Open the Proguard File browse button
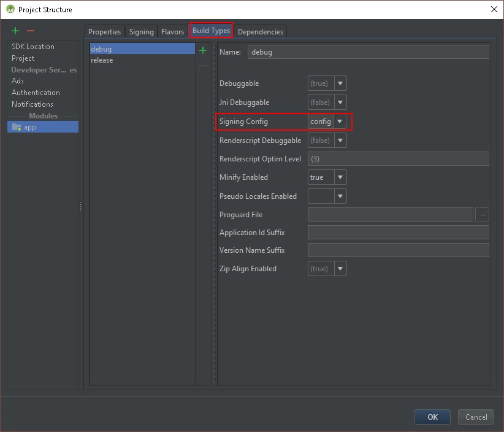504x432 pixels. (483, 214)
